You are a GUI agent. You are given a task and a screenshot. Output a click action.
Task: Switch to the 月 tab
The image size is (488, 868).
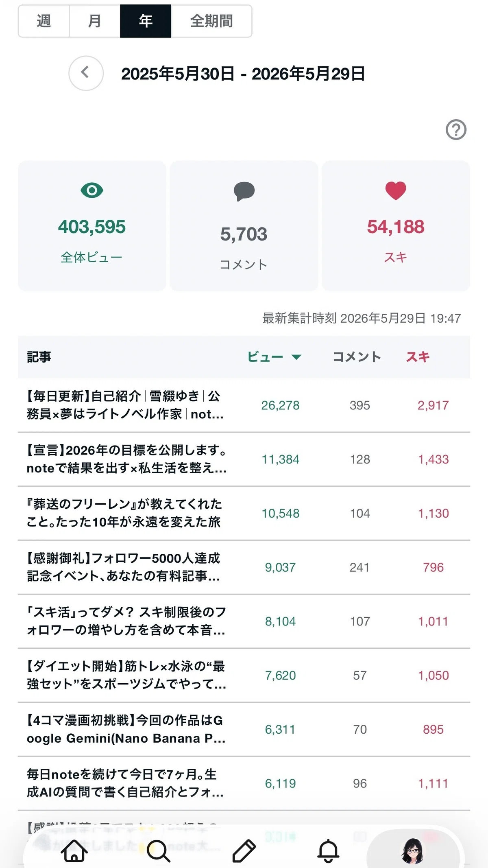[x=95, y=21]
